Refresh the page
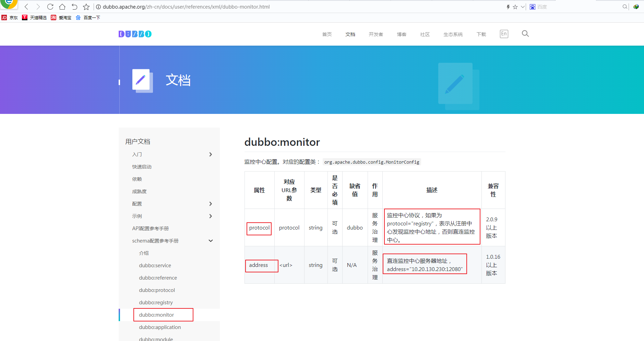The image size is (644, 341). pos(50,6)
